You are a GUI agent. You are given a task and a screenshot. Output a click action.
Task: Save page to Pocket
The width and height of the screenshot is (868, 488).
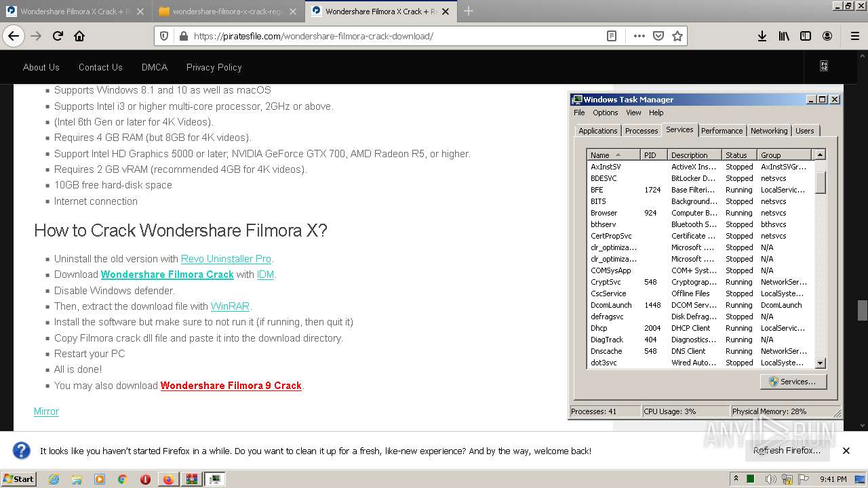point(658,36)
